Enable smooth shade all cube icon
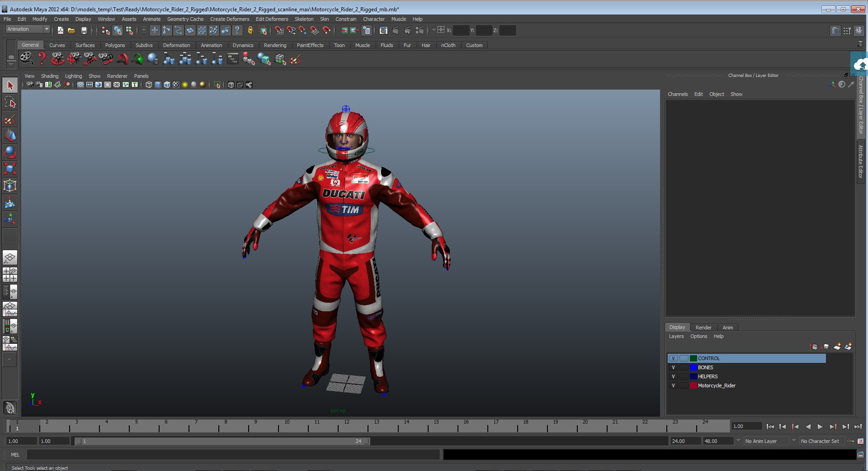This screenshot has height=471, width=868. [158, 85]
